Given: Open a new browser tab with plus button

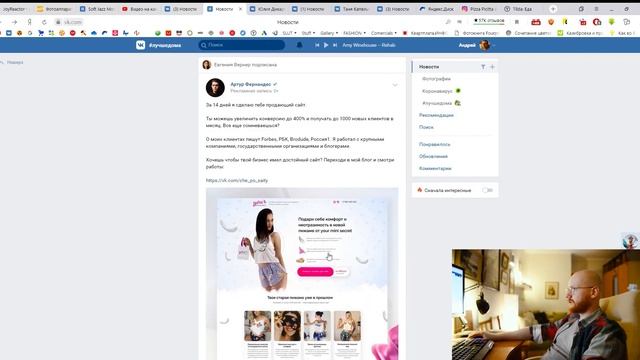Looking at the screenshot, I should coord(553,9).
